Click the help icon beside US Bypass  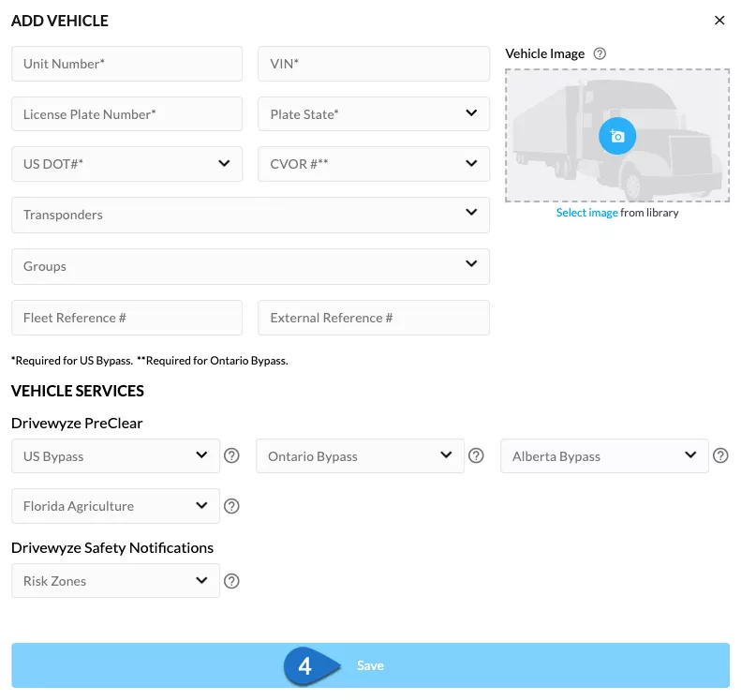coord(231,455)
